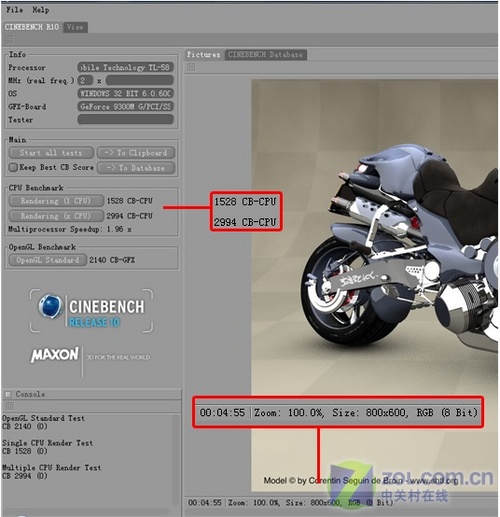Click the Multiple CPU Render Test console line

tap(52, 468)
